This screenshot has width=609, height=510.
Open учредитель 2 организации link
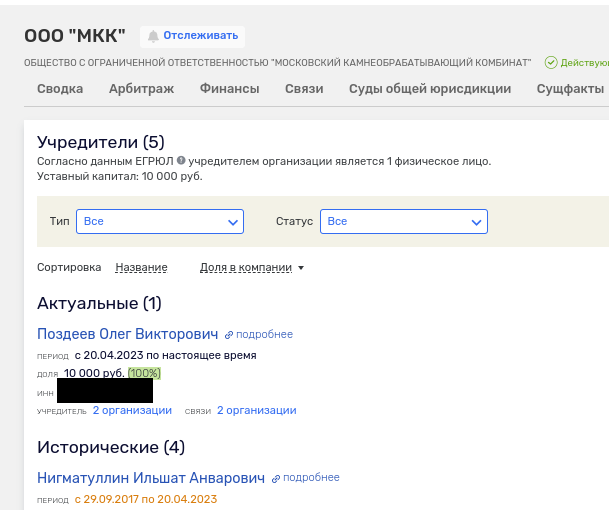point(132,411)
